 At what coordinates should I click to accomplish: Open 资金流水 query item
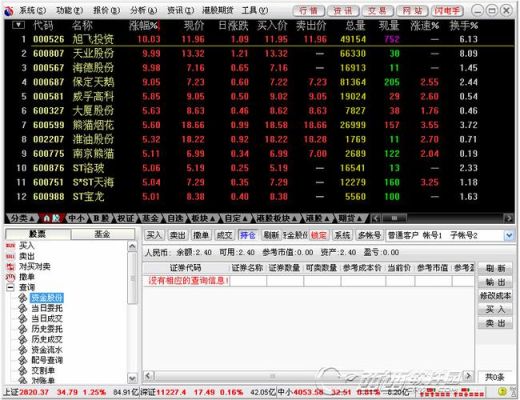coord(47,350)
